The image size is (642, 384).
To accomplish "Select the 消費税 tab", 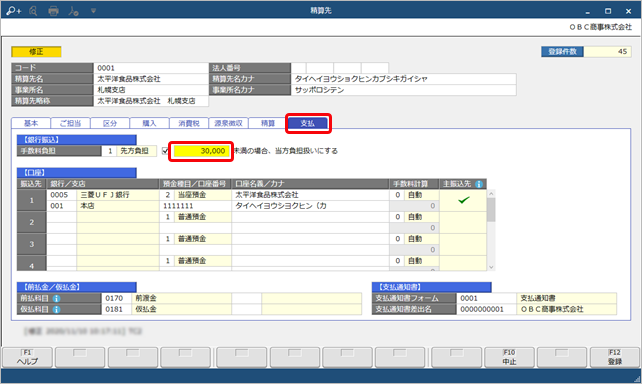I will (x=189, y=123).
